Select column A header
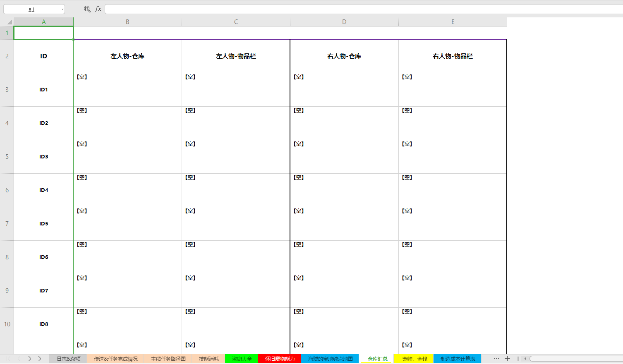 43,22
